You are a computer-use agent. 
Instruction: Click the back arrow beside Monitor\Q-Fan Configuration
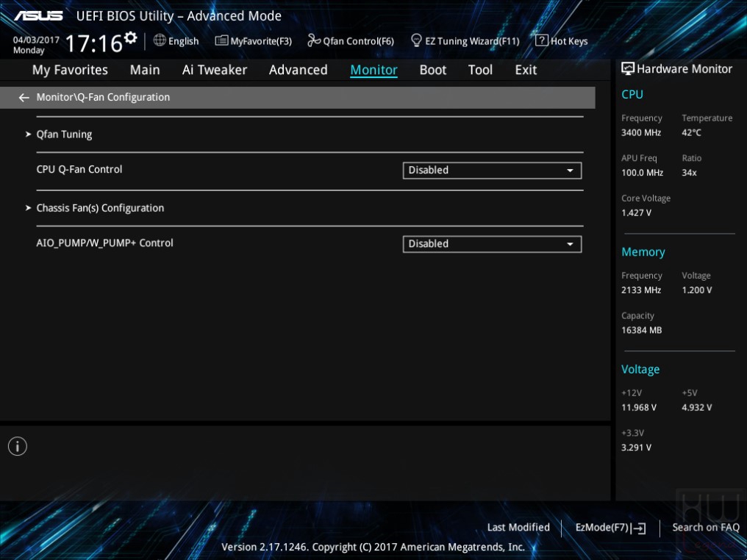(24, 98)
